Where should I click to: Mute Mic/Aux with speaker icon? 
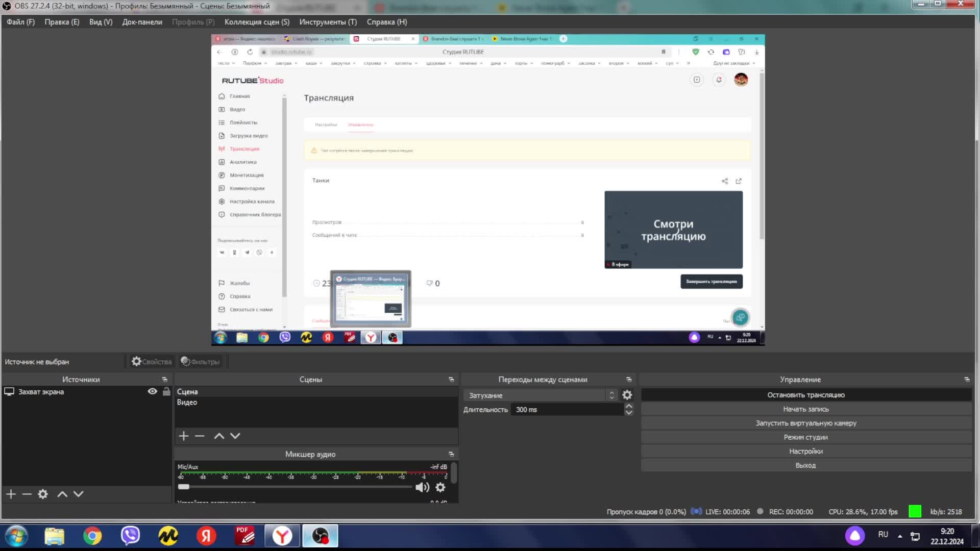pyautogui.click(x=422, y=487)
